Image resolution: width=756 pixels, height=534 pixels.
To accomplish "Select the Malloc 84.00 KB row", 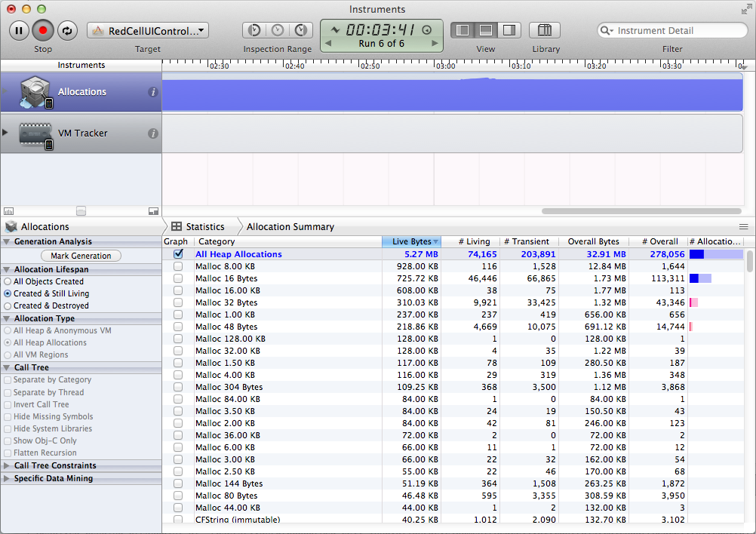I will (x=453, y=399).
